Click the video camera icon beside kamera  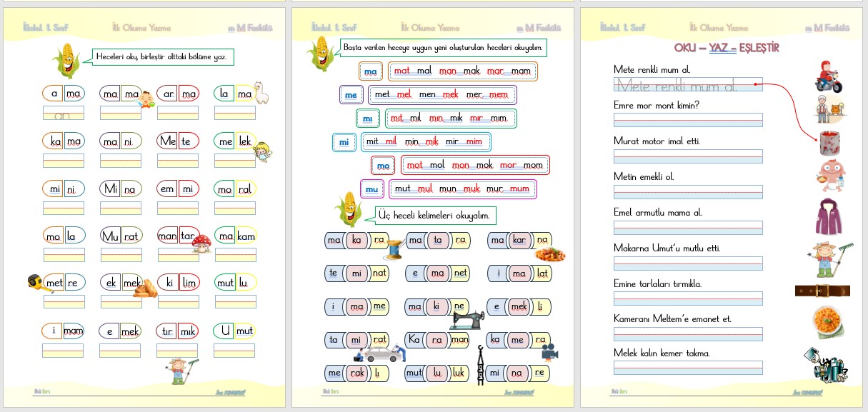pyautogui.click(x=549, y=351)
